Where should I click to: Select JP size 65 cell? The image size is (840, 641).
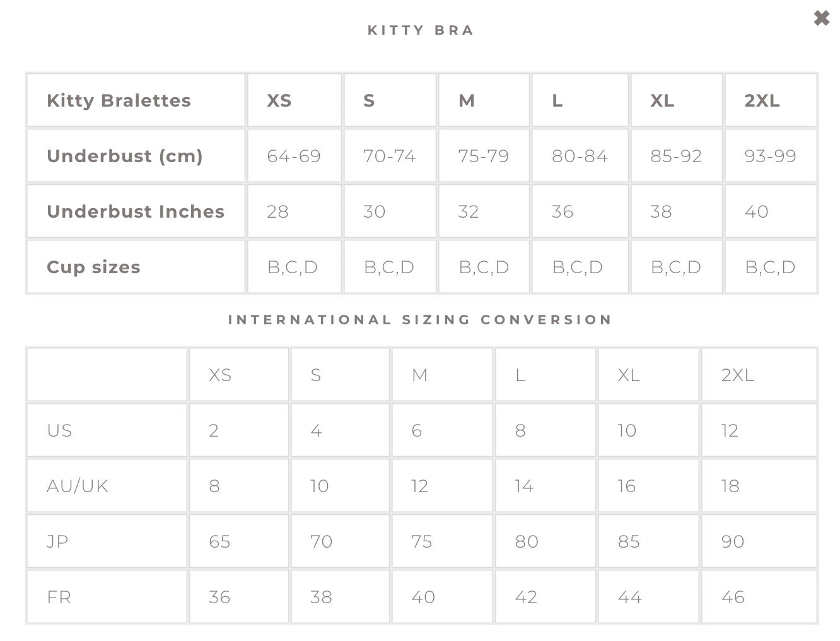[x=219, y=541]
